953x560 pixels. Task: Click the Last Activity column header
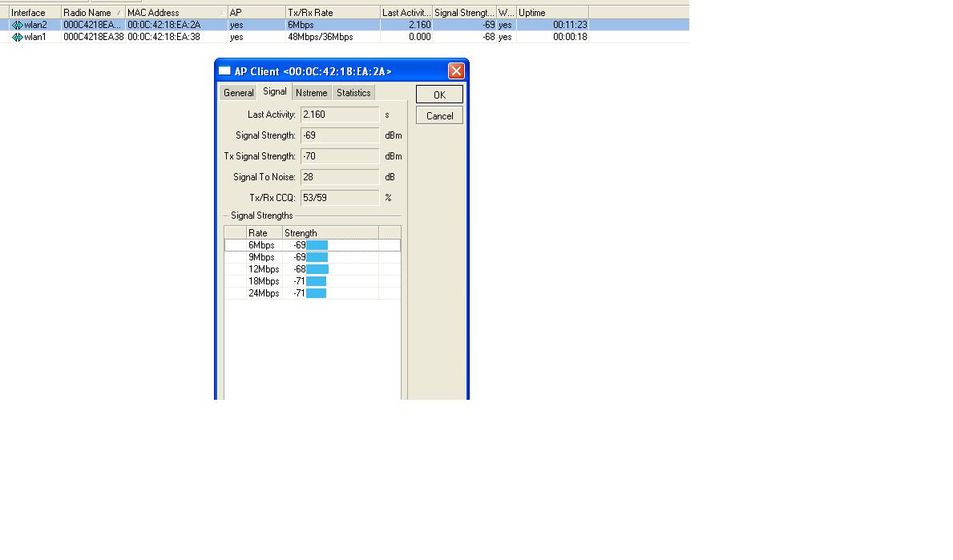click(406, 13)
